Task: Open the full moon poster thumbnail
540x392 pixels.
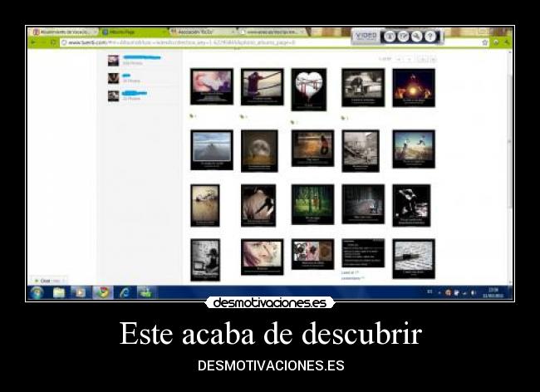Action: tap(259, 151)
